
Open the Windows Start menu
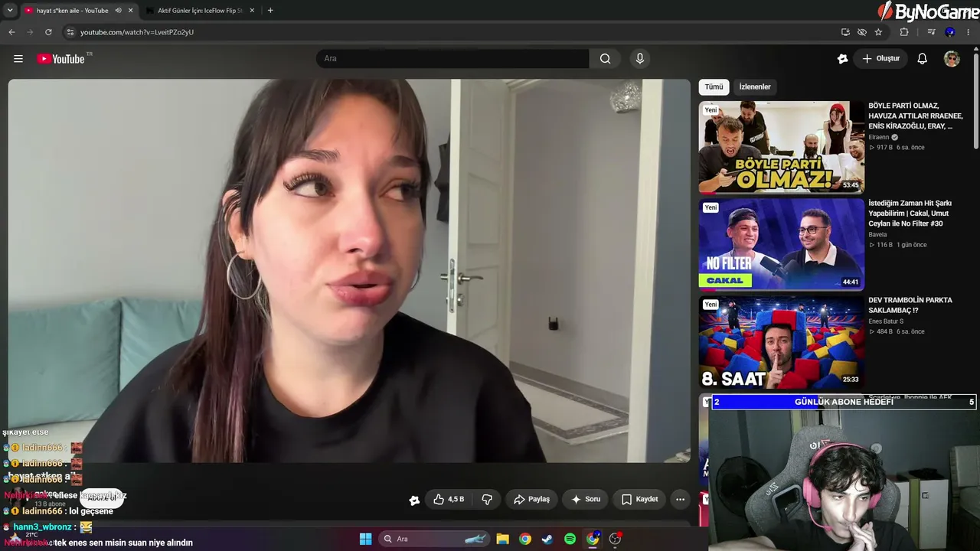pos(365,539)
